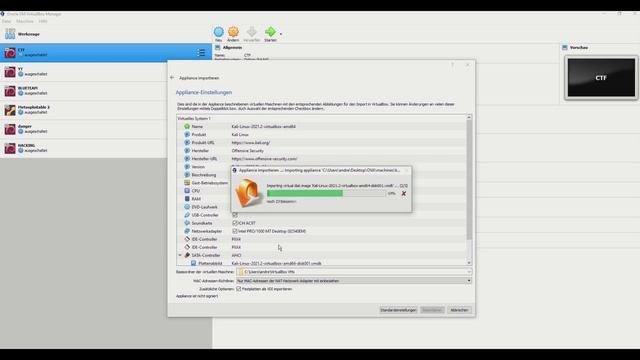Click the Hersteller-URL row icon
Viewport: 640px width, 360px height.
(187, 158)
